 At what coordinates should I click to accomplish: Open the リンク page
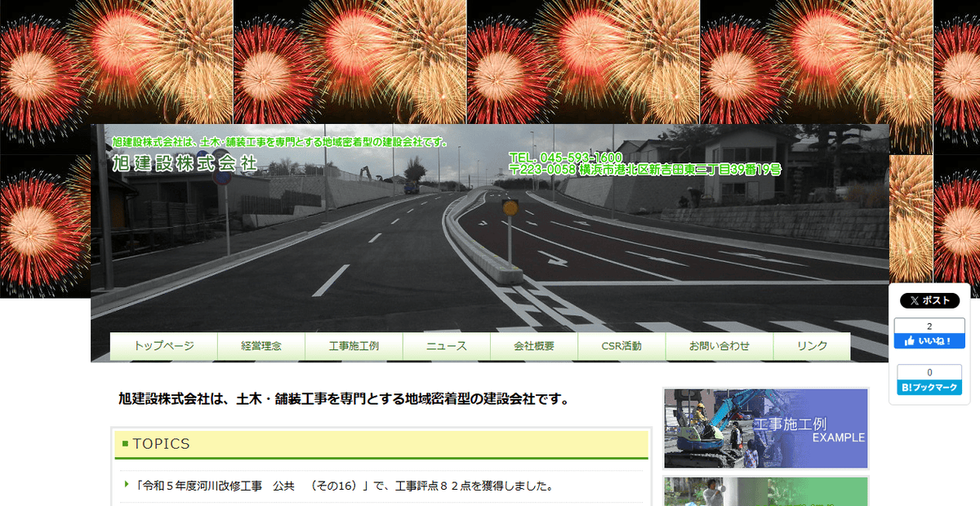811,346
